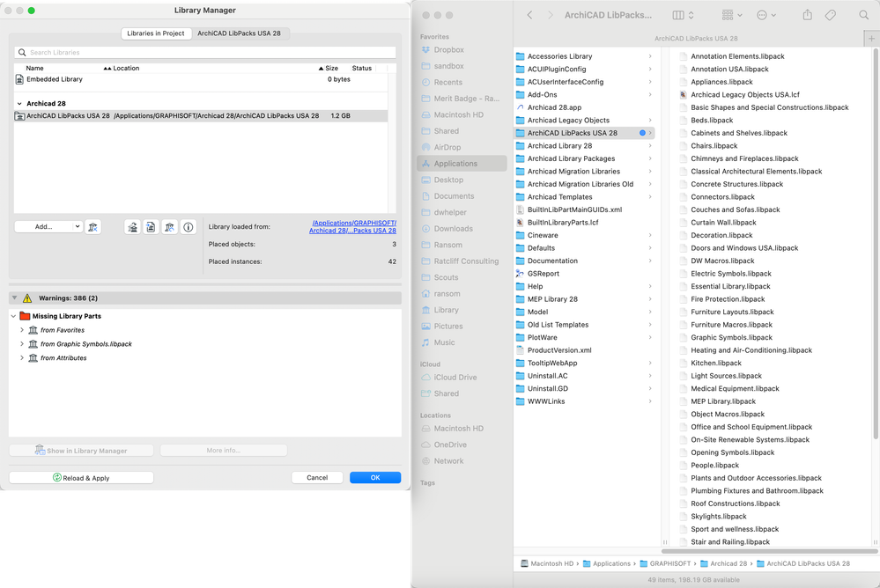Select Archicad 28.app in Finder
The image size is (880, 588).
pyautogui.click(x=554, y=107)
